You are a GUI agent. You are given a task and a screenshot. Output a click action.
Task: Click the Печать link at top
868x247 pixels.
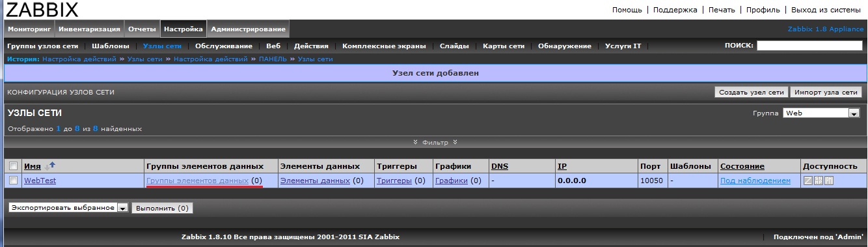[x=722, y=10]
